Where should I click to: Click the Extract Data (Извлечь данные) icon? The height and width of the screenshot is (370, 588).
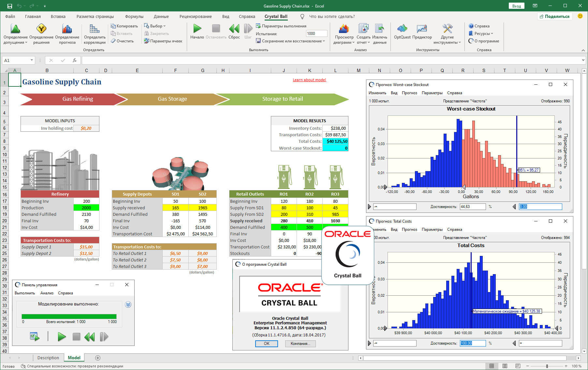379,29
